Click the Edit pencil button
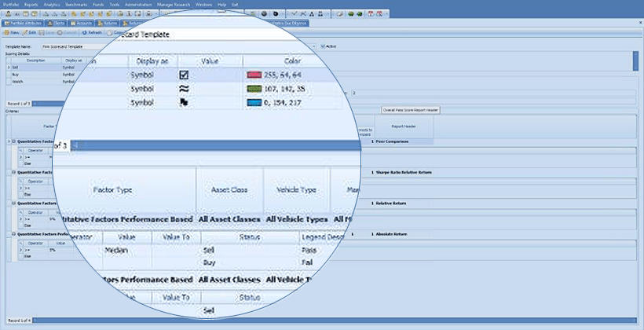Viewport: 644px width, 330px height. click(x=31, y=32)
